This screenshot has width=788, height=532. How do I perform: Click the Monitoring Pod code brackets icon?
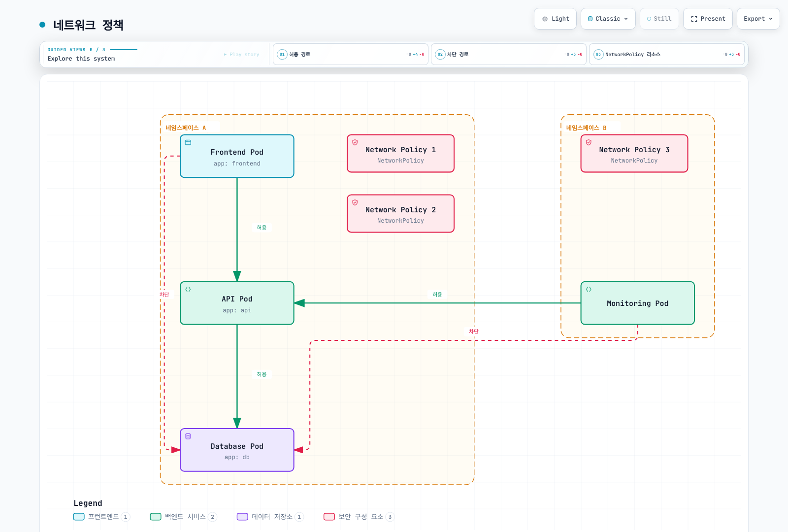[x=589, y=289]
